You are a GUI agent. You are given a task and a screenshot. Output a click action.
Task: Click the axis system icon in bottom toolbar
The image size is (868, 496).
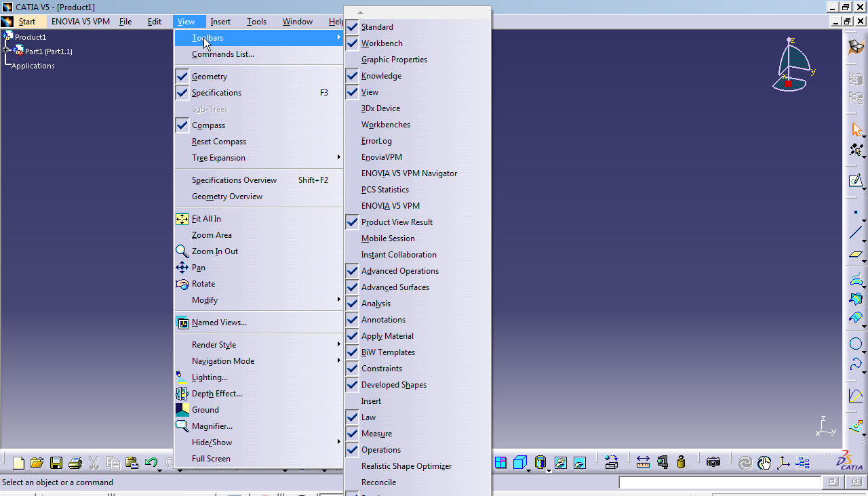click(783, 463)
